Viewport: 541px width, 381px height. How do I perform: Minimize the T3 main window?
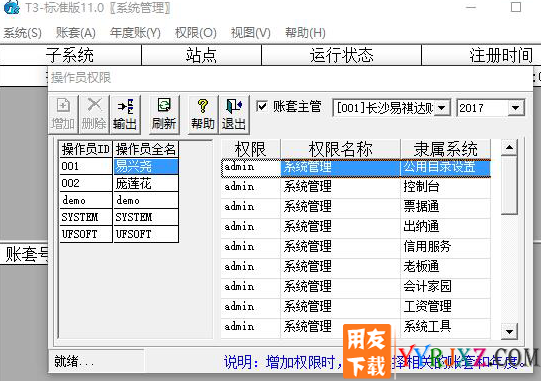tap(471, 7)
